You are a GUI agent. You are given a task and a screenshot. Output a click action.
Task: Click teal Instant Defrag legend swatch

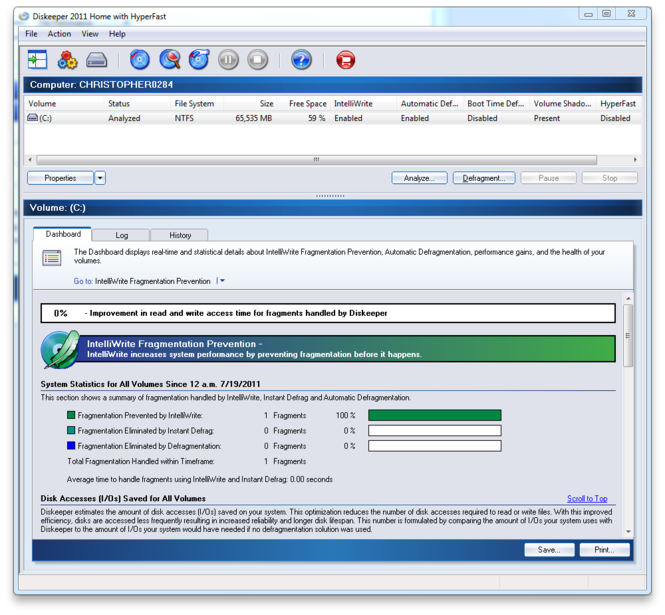coord(71,430)
